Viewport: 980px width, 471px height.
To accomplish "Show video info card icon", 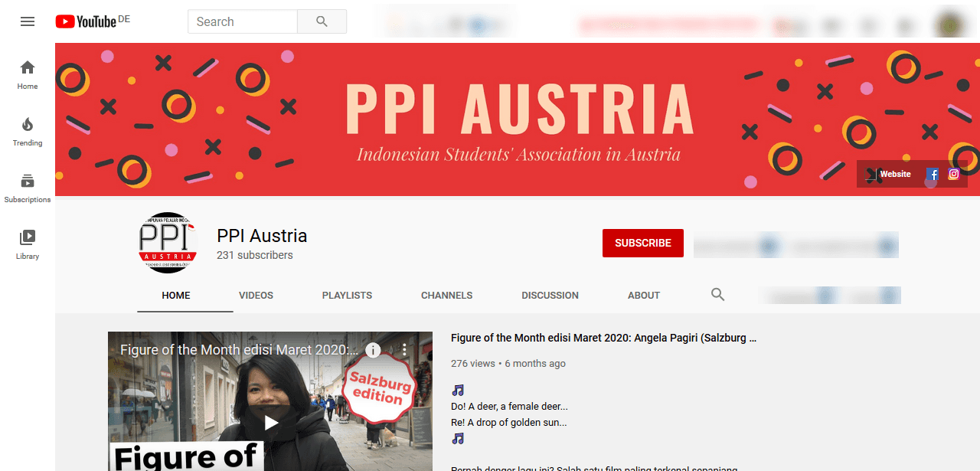I will click(373, 350).
